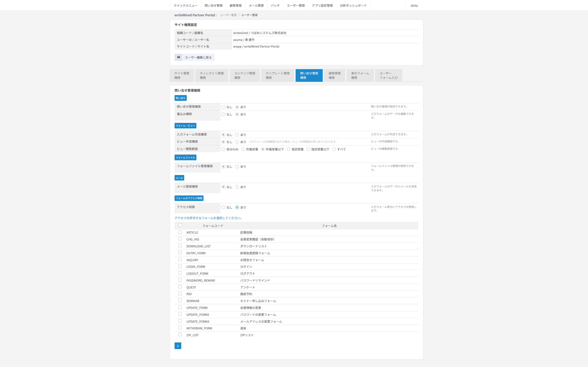Click the ユーザー管理 breadcrumb link
Viewport: 588px width, 367px height.
(228, 15)
